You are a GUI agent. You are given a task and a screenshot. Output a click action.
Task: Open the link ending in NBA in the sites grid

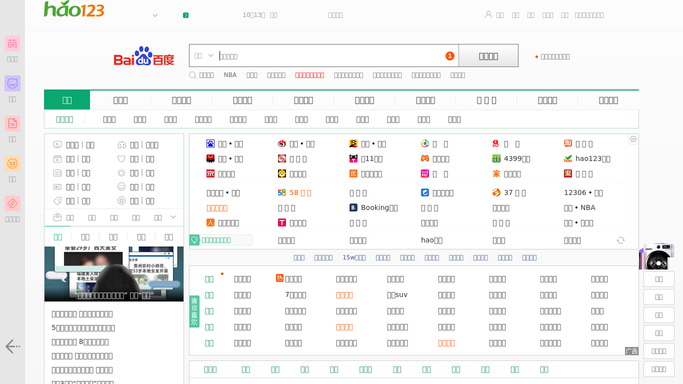pyautogui.click(x=579, y=208)
